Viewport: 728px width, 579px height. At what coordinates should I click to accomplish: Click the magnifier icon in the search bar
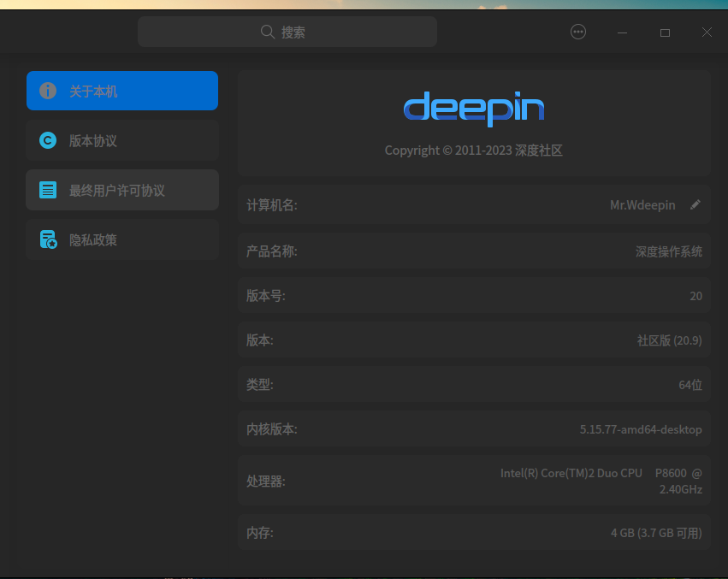coord(268,32)
